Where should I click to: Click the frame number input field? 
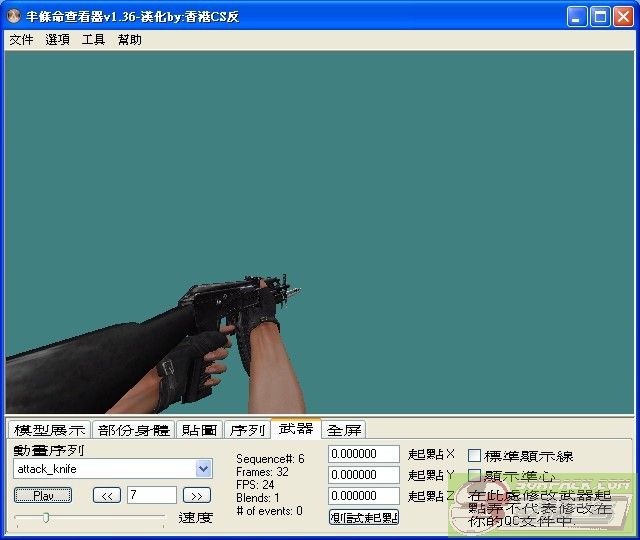coord(152,495)
